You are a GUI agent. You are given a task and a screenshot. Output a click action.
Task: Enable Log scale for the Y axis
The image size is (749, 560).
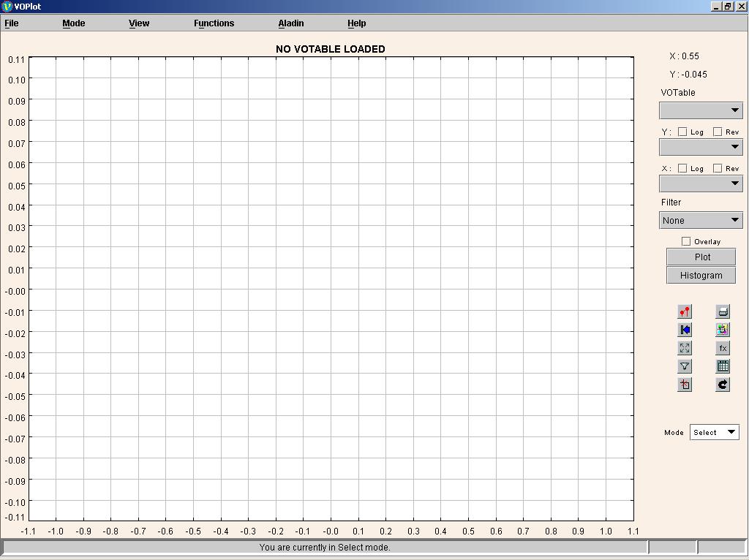tap(682, 132)
